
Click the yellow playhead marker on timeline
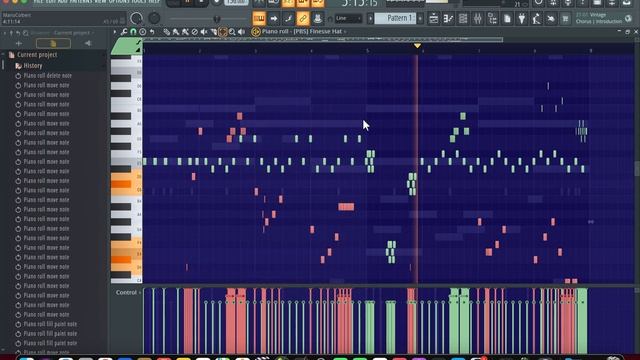[x=417, y=46]
